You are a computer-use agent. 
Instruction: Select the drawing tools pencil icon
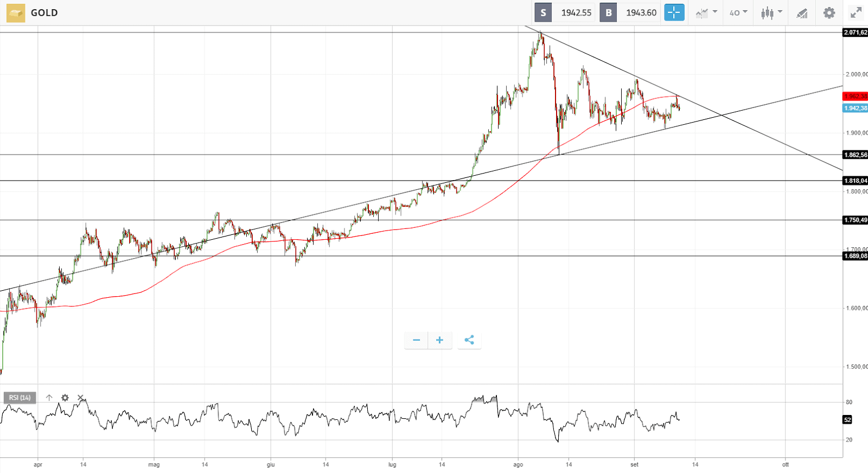click(802, 12)
